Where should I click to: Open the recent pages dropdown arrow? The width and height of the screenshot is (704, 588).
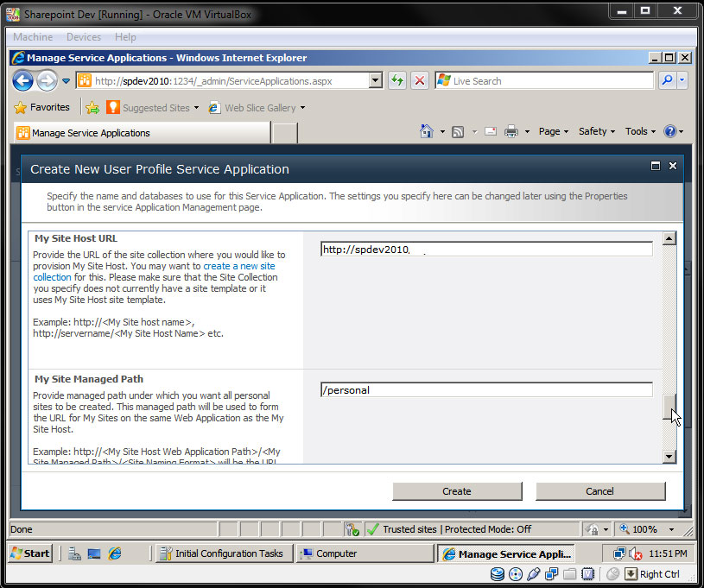coord(66,81)
